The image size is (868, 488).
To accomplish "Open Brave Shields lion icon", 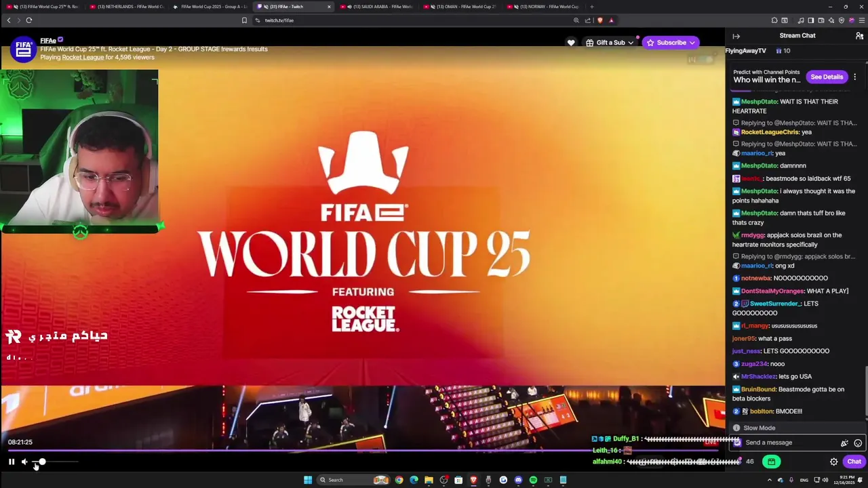I will click(599, 20).
